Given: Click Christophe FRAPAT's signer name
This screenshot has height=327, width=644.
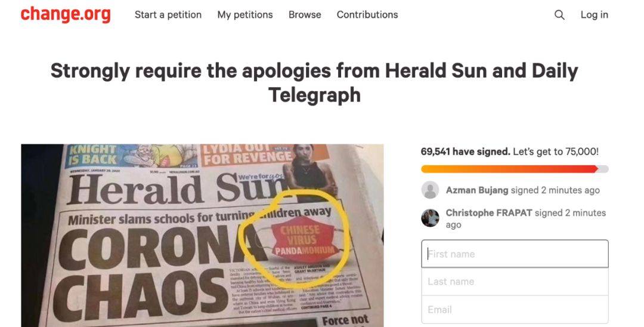Looking at the screenshot, I should coord(489,213).
